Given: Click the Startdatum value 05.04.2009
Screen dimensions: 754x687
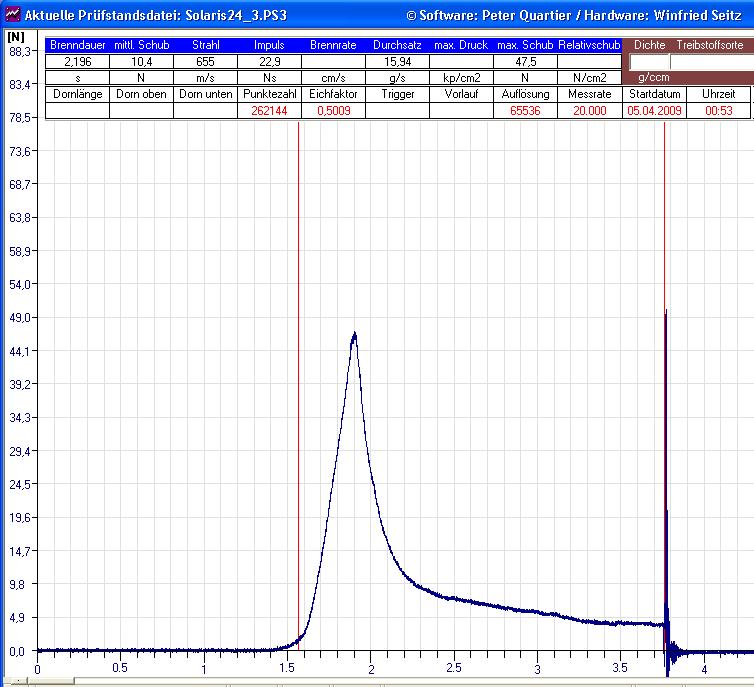Looking at the screenshot, I should [x=654, y=111].
